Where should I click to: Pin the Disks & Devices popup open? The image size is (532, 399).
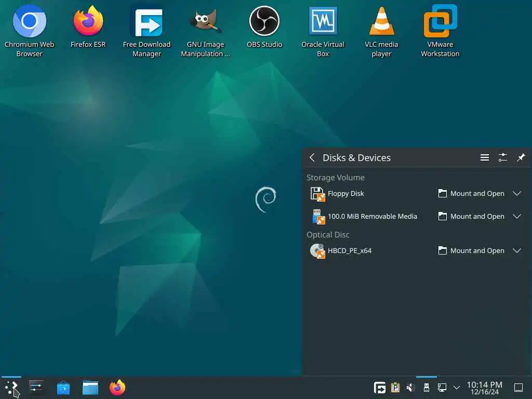pyautogui.click(x=521, y=157)
